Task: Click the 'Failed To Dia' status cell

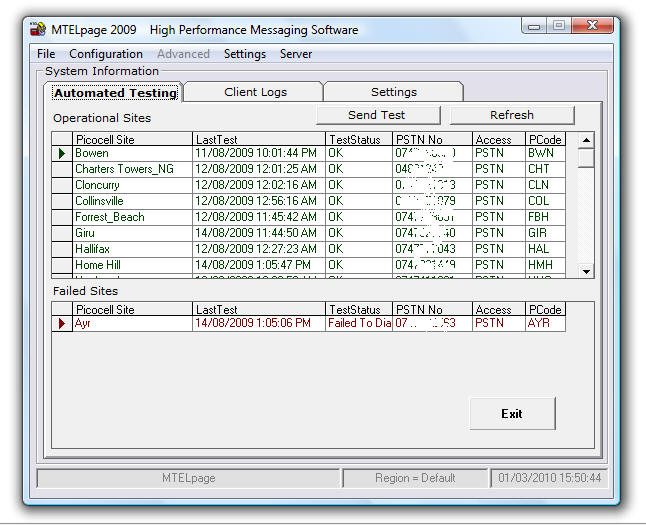Action: (x=359, y=323)
